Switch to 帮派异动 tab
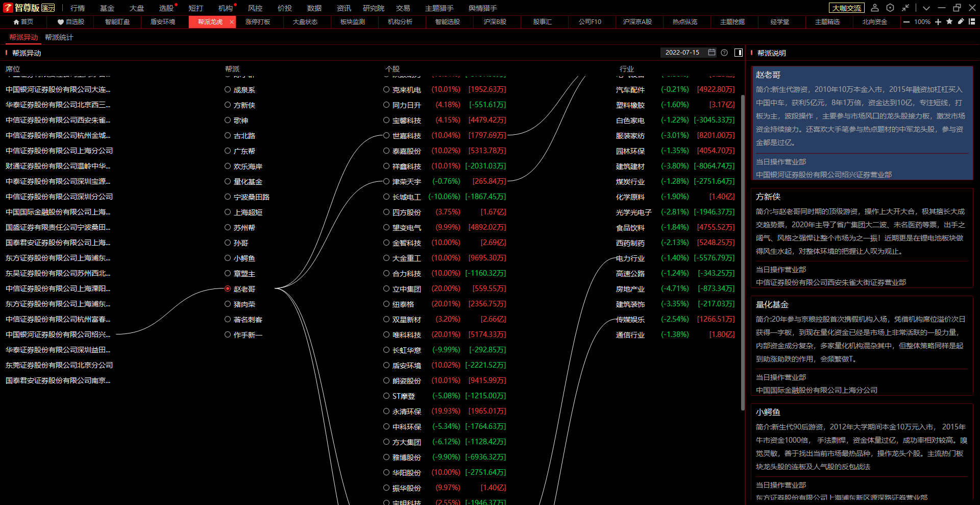This screenshot has height=505, width=980. pyautogui.click(x=23, y=37)
